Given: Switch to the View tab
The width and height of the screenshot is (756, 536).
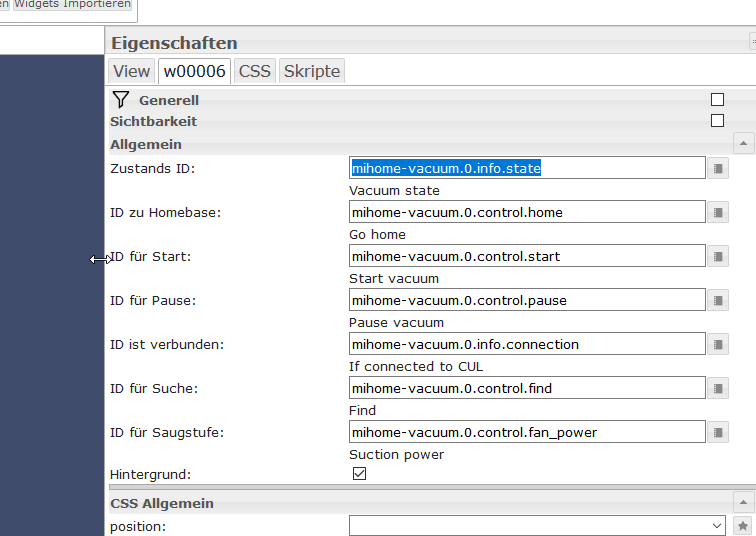Looking at the screenshot, I should click(x=131, y=71).
